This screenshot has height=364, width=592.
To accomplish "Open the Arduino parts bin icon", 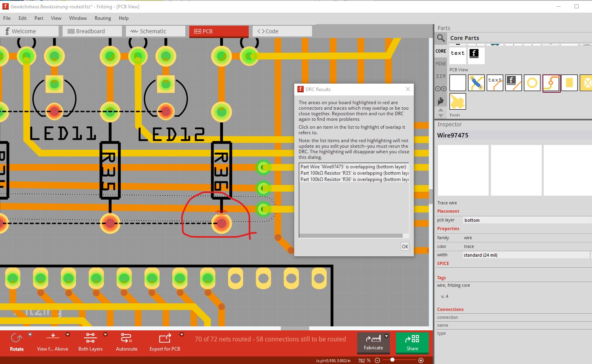I will (x=441, y=89).
